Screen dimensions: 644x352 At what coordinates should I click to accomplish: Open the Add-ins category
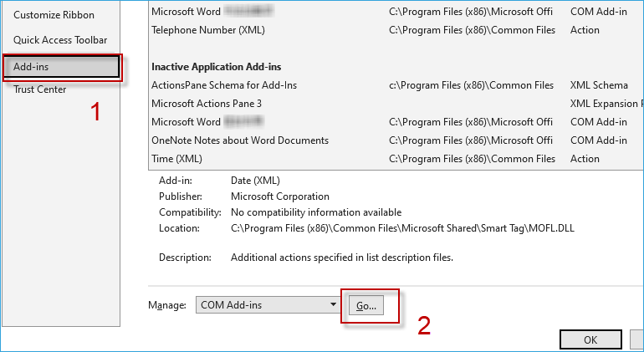[x=62, y=67]
